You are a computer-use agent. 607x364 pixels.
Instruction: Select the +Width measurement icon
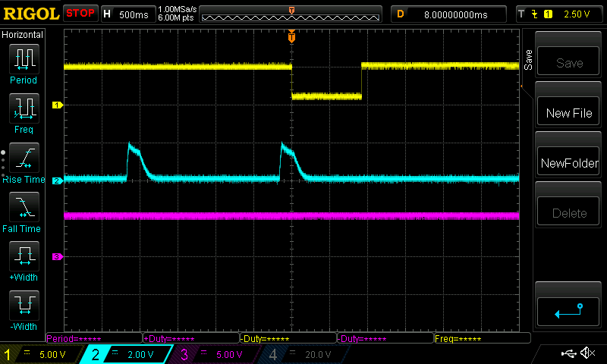click(24, 256)
